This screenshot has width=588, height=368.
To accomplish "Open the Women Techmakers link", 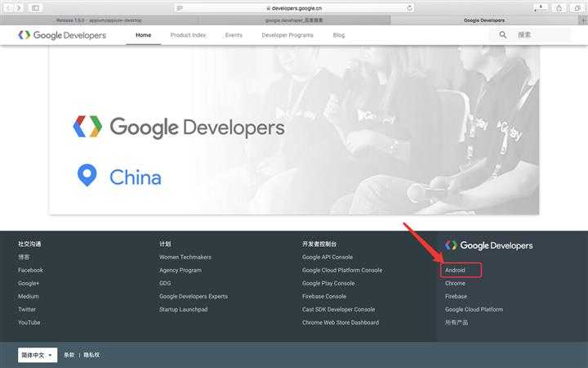I will pos(185,258).
